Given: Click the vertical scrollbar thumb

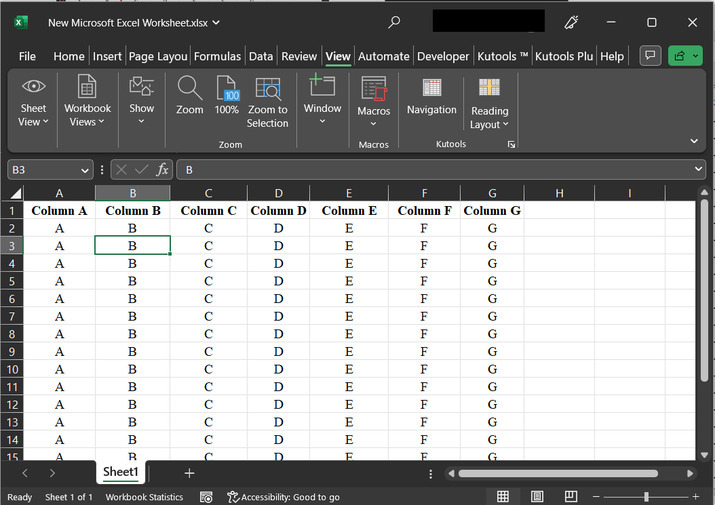Looking at the screenshot, I should tap(704, 290).
